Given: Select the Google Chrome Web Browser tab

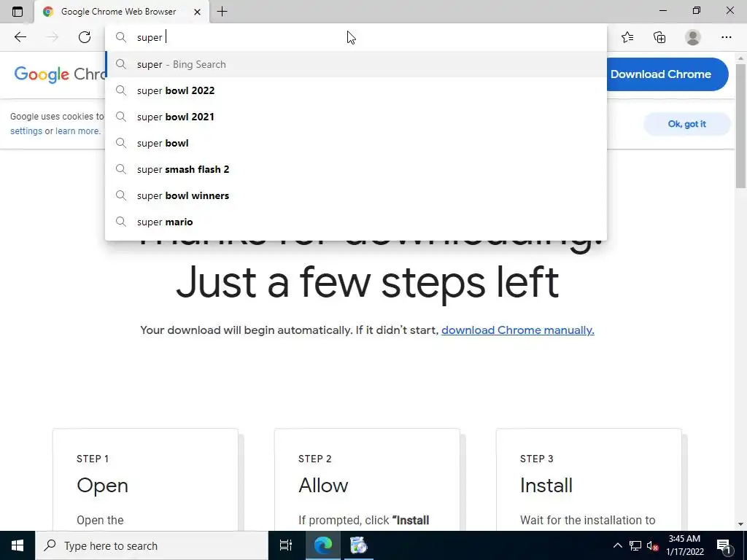Looking at the screenshot, I should coord(122,12).
